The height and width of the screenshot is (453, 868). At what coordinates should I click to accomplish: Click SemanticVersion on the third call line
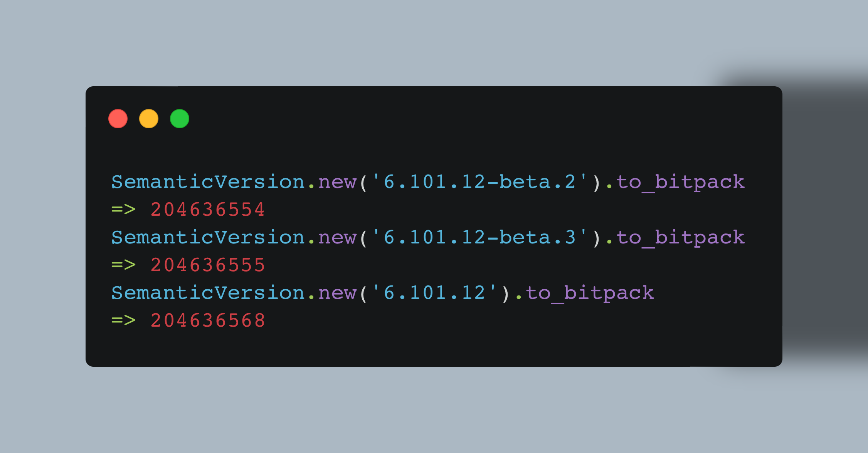coord(208,293)
